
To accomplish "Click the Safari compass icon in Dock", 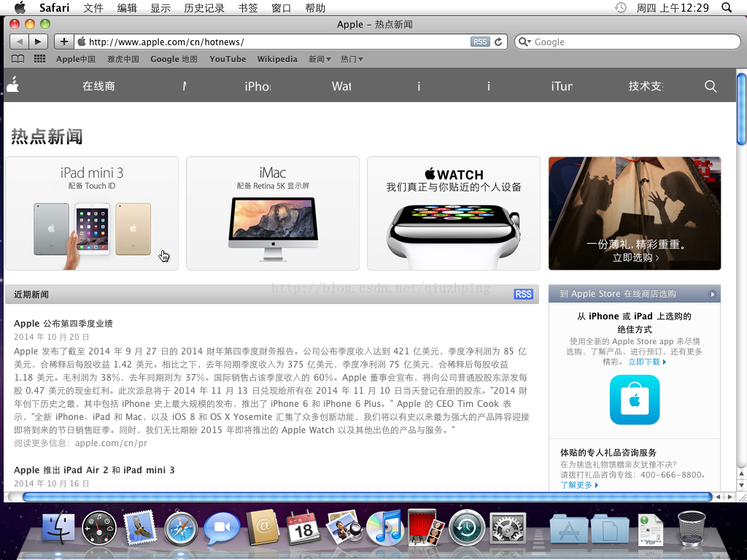I will click(181, 529).
